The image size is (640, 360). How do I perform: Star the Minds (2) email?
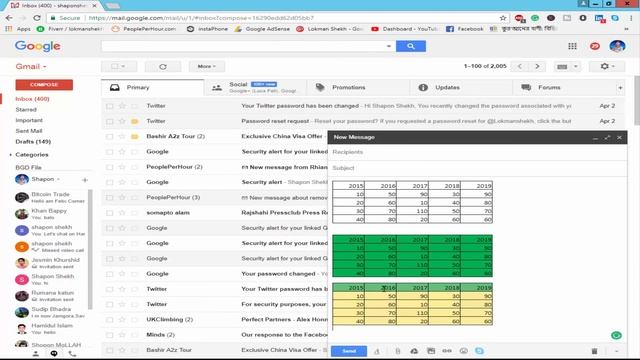coord(122,335)
